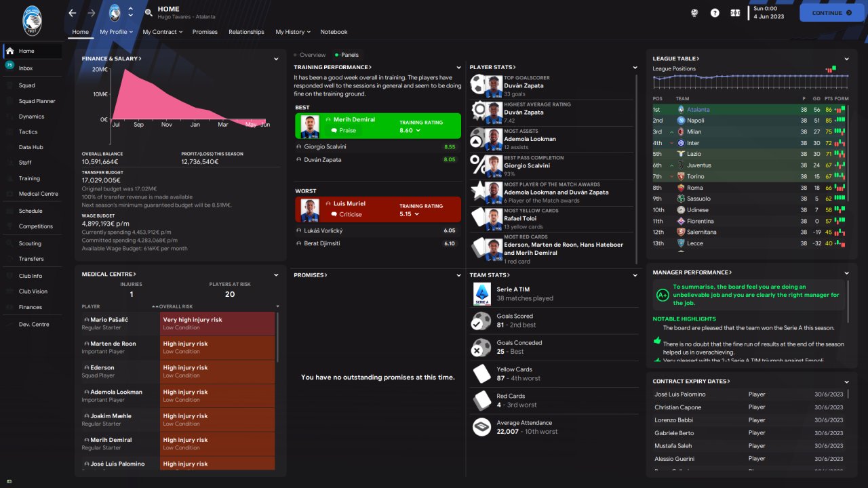Open Scouting in the sidebar
Image resolution: width=868 pixels, height=488 pixels.
click(31, 243)
